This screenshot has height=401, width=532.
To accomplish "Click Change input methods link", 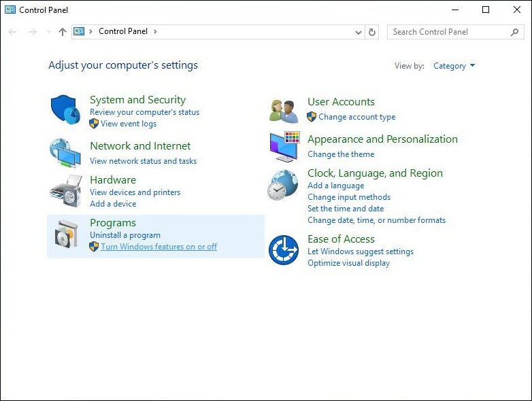I will 349,197.
